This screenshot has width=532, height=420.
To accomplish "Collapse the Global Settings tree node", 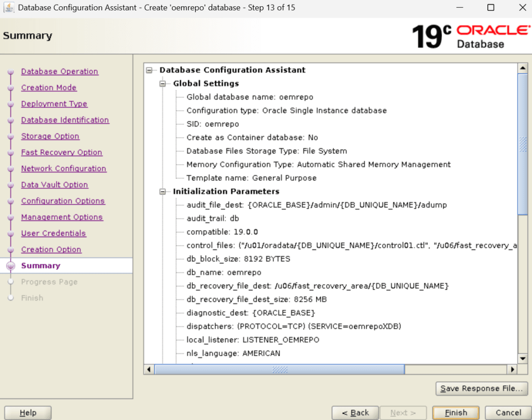I will click(163, 84).
